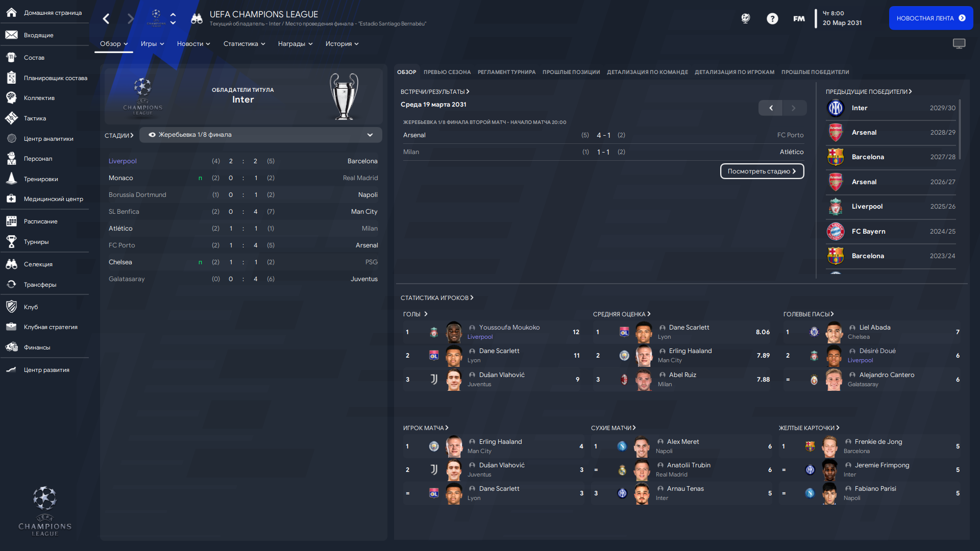Click the monitor display icon at top right
This screenshot has width=980, height=551.
point(959,44)
